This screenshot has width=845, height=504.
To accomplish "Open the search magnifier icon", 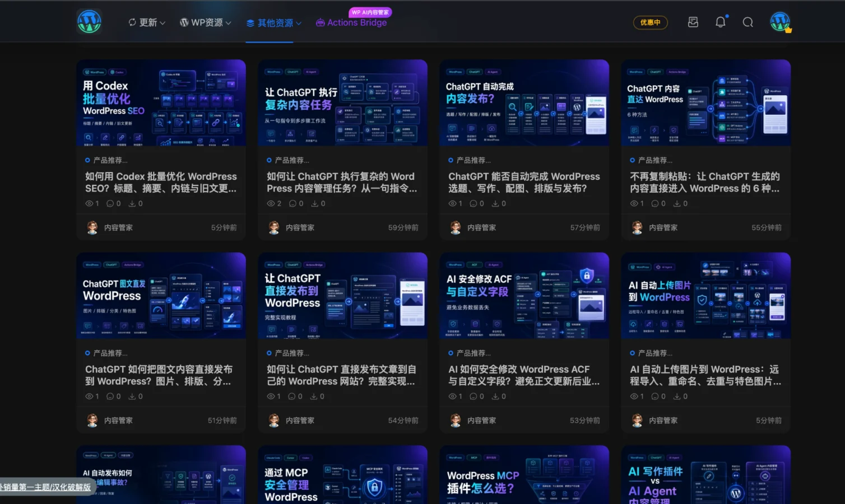I will click(748, 22).
